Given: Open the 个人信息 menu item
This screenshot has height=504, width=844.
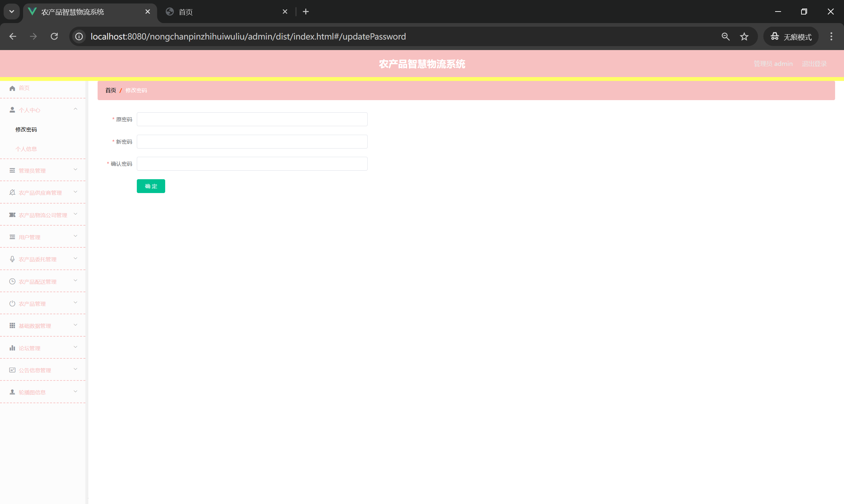Looking at the screenshot, I should click(x=26, y=149).
